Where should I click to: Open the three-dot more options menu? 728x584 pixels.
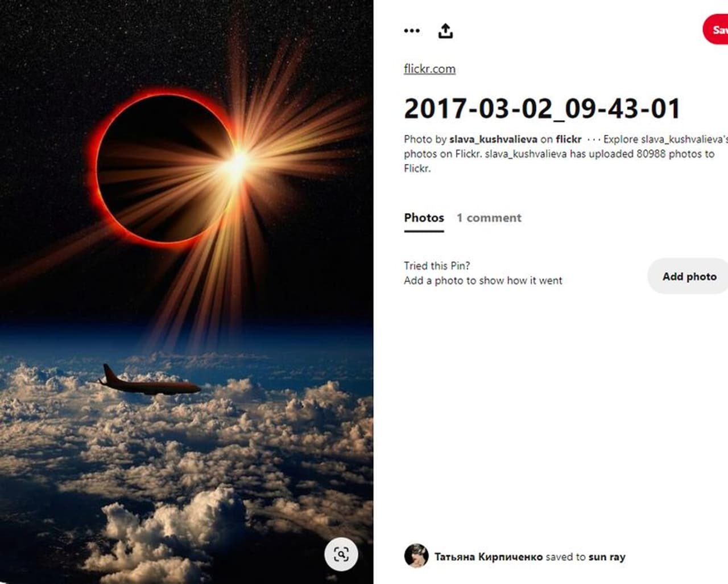pos(412,31)
